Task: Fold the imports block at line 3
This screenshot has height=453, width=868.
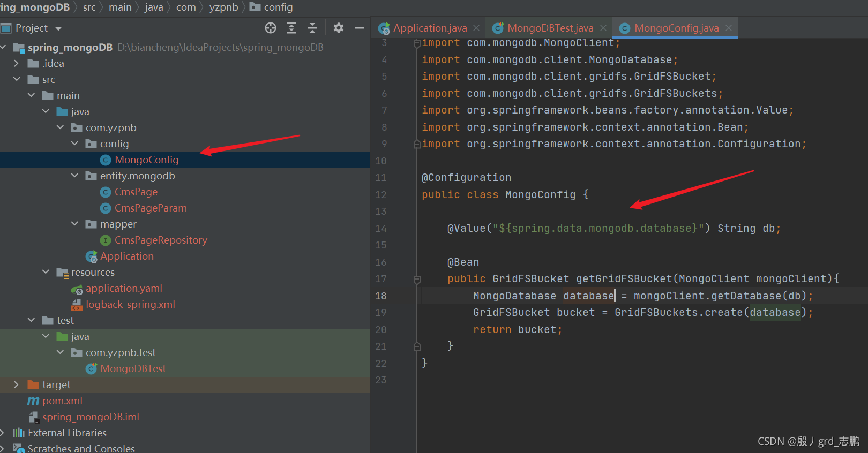Action: [417, 43]
